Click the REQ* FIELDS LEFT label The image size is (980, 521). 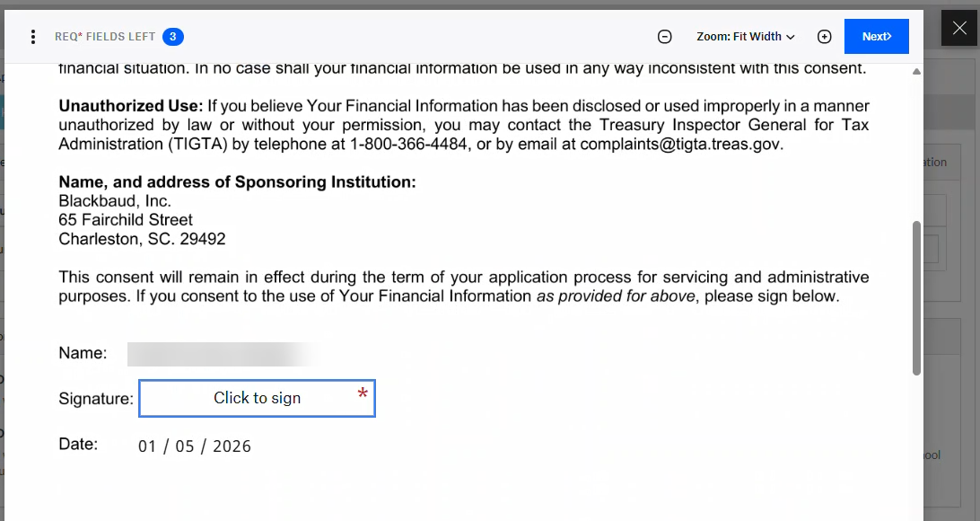click(x=106, y=37)
